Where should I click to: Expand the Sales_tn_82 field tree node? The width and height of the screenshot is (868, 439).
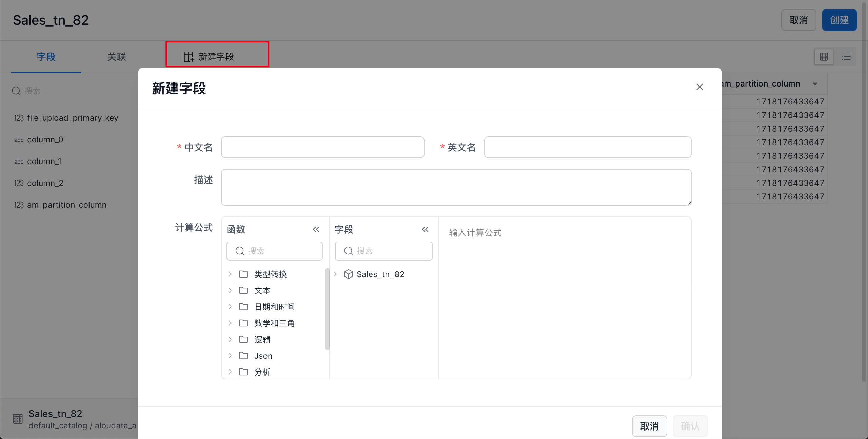click(335, 274)
